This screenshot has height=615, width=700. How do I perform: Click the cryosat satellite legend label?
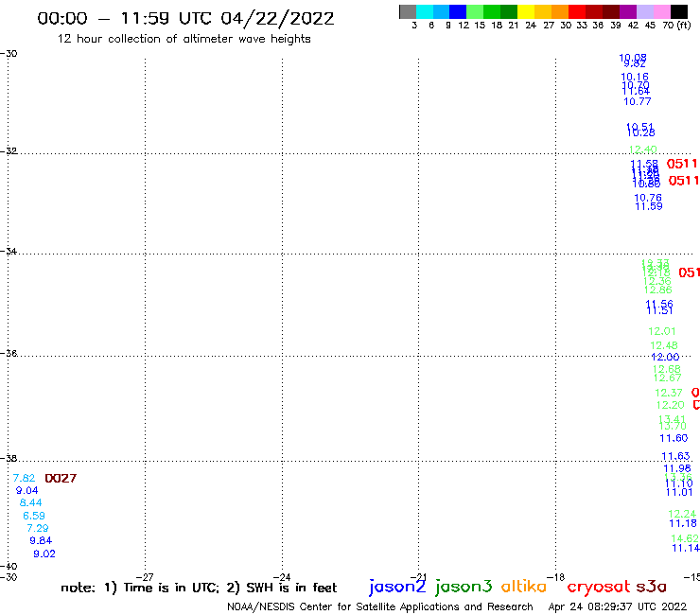coord(598,587)
